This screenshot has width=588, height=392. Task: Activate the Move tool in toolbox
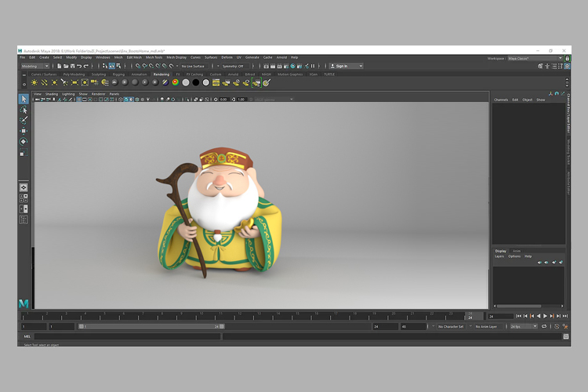[x=24, y=131]
